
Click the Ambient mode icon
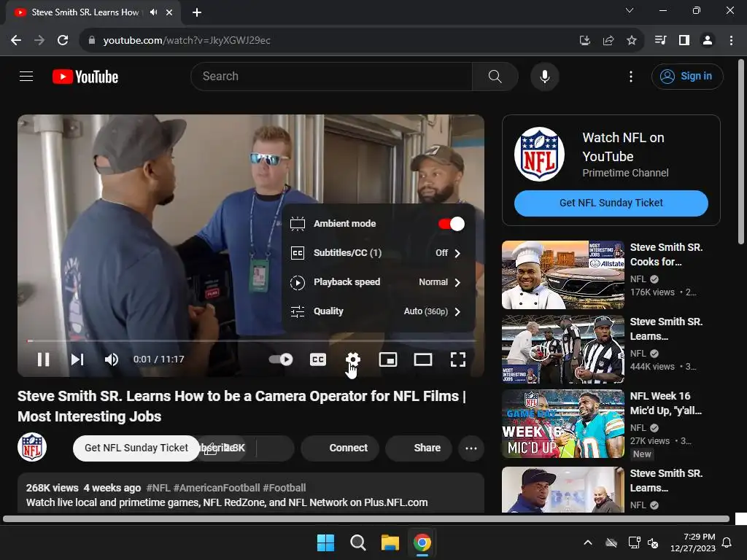(x=298, y=224)
